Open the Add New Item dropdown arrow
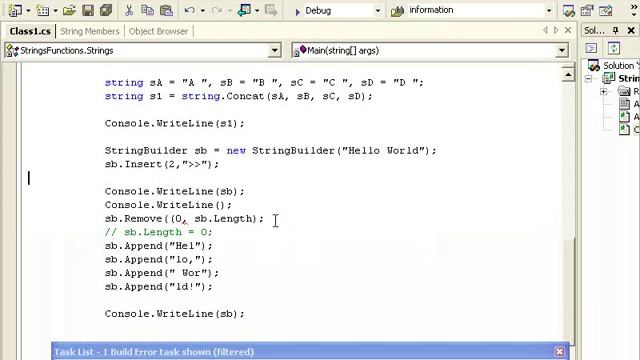The height and width of the screenshot is (360, 640). point(56,11)
